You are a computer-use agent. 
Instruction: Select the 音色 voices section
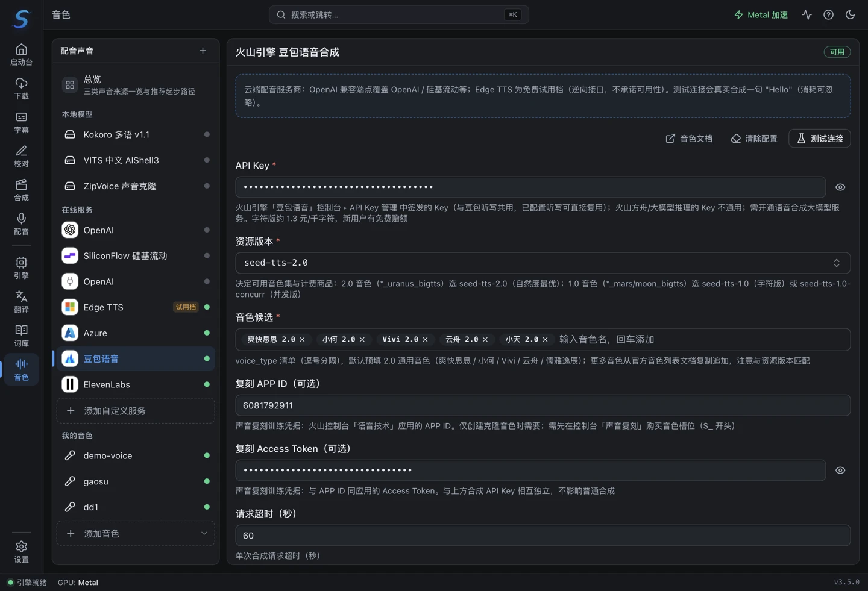[22, 369]
